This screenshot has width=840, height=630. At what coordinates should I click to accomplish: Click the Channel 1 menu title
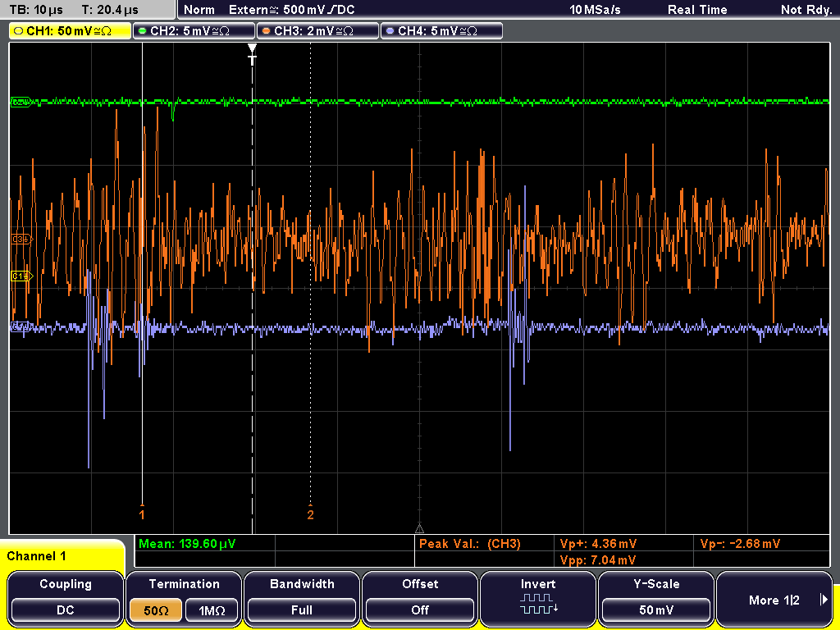point(36,556)
